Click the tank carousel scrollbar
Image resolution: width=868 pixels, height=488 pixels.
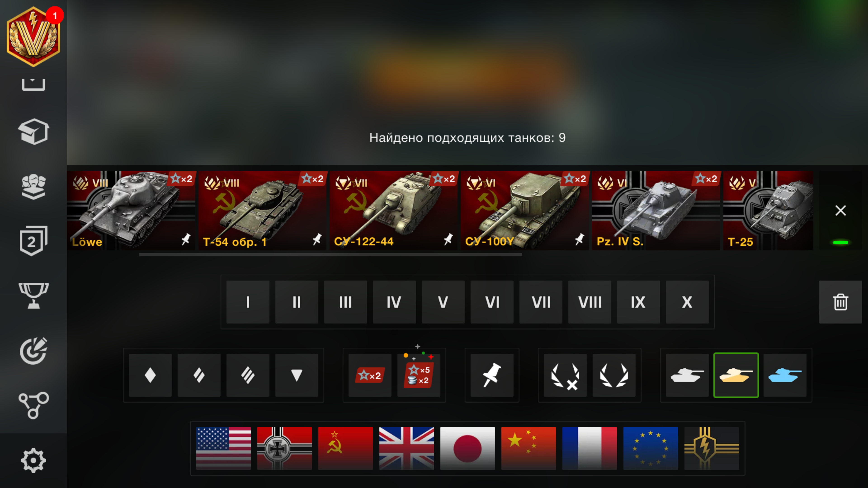pyautogui.click(x=330, y=255)
